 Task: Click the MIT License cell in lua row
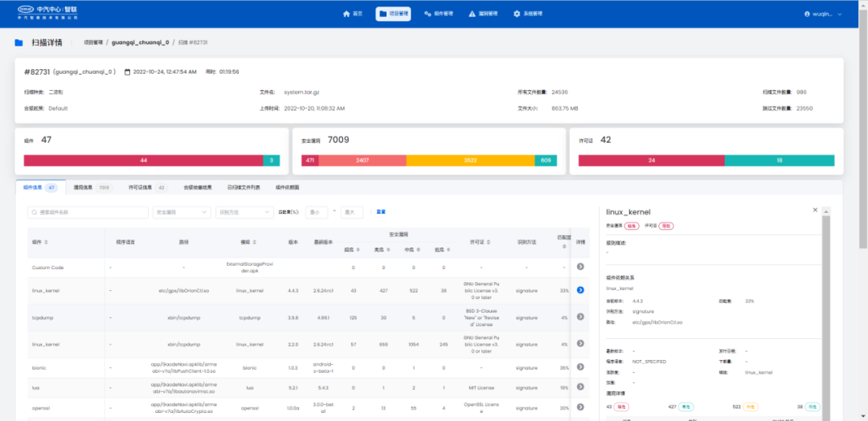coord(481,387)
